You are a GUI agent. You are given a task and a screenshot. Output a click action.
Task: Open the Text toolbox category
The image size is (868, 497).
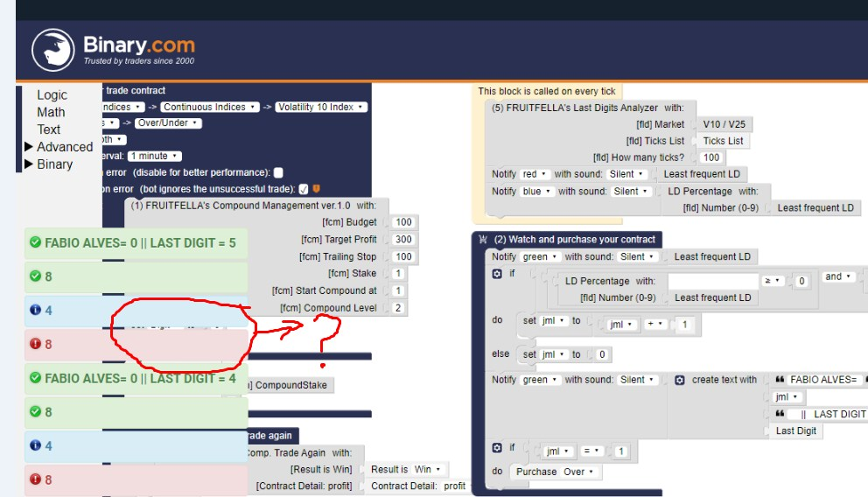click(x=49, y=129)
